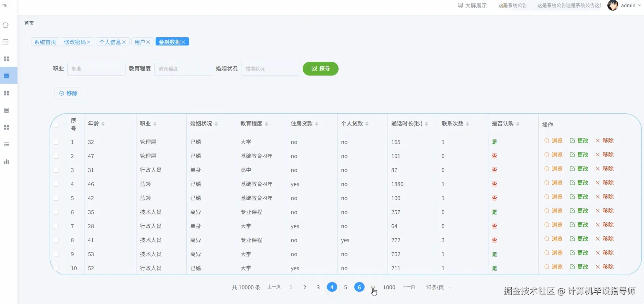
Task: Focus the 教育程度 search input
Action: (183, 68)
